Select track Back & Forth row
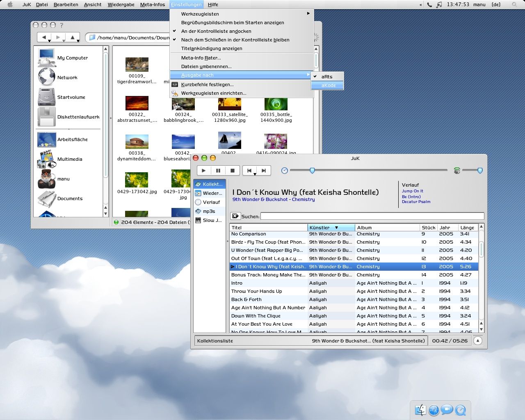 [354, 299]
